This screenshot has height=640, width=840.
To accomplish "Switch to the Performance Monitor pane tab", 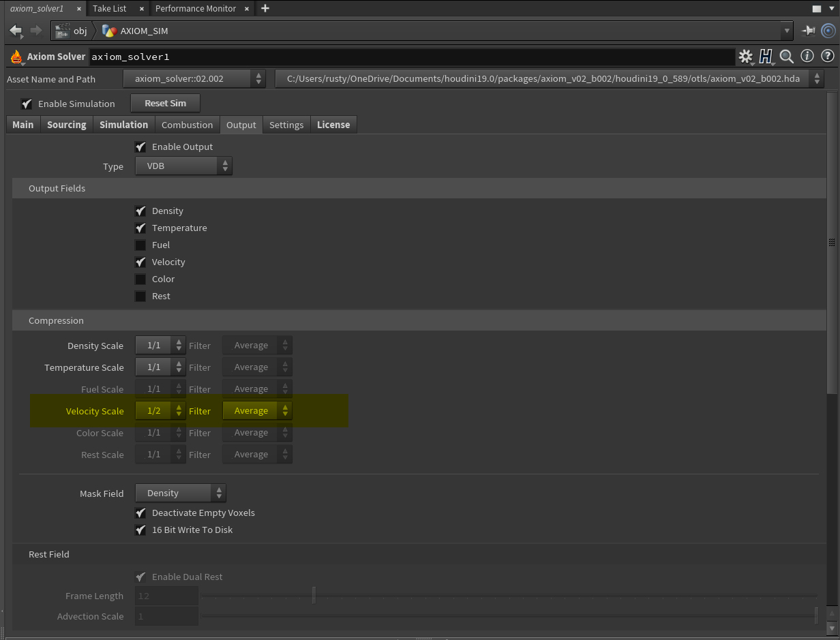I will [x=196, y=9].
